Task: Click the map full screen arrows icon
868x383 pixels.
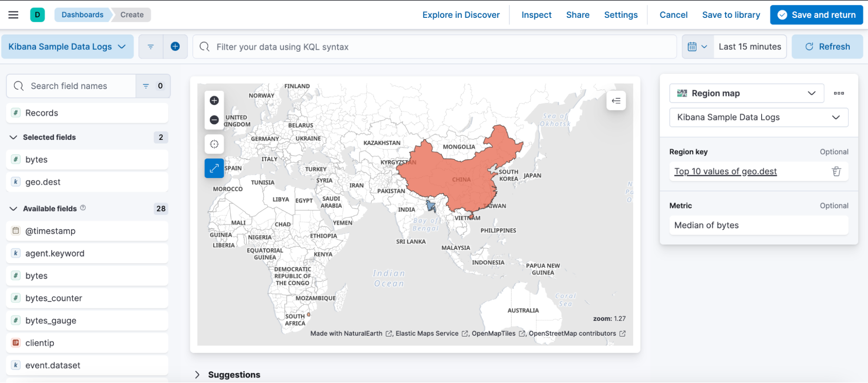Action: click(214, 168)
